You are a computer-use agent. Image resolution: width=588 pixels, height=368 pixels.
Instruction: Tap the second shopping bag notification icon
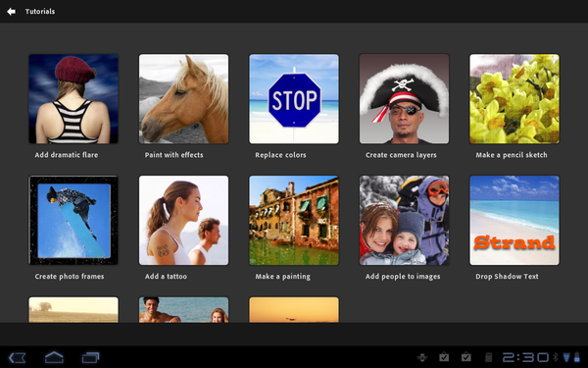466,357
